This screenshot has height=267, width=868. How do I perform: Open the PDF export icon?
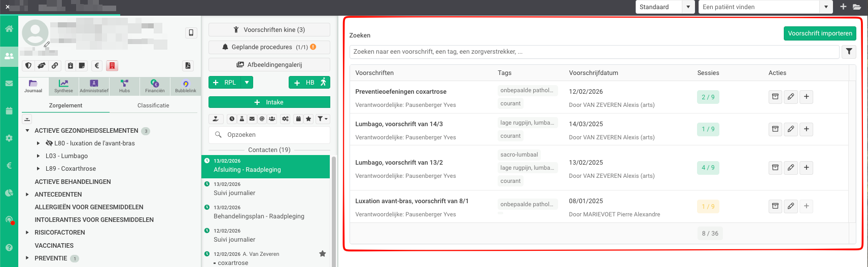188,65
